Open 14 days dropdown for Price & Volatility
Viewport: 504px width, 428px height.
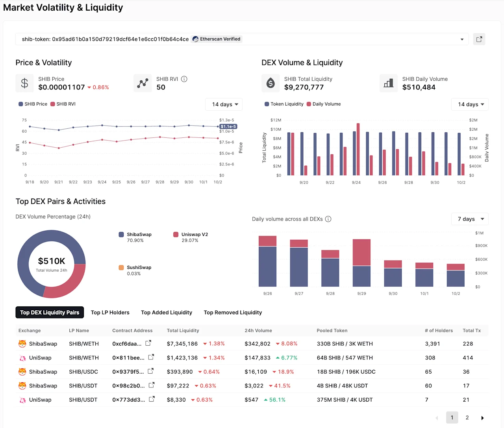(x=224, y=104)
